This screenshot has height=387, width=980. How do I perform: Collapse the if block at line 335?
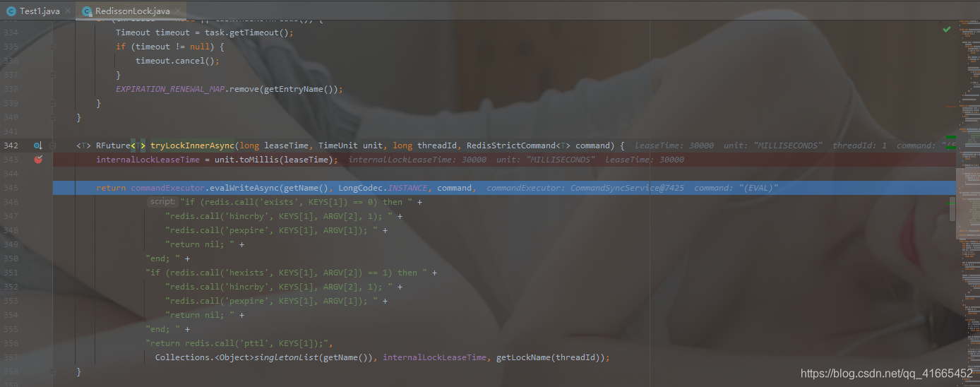point(53,47)
